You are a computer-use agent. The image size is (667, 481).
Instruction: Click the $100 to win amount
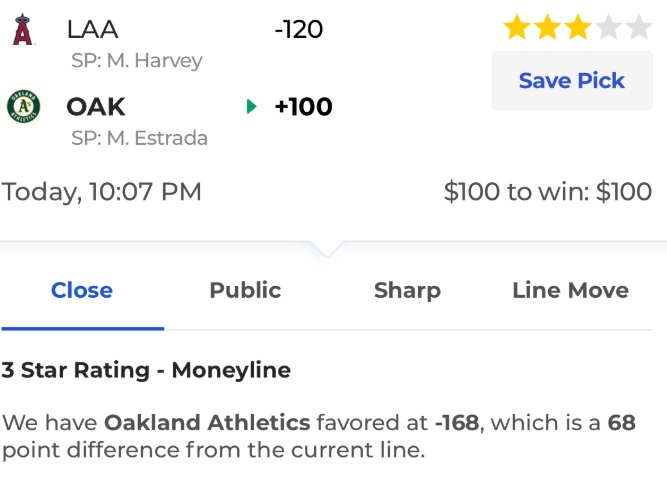click(548, 191)
